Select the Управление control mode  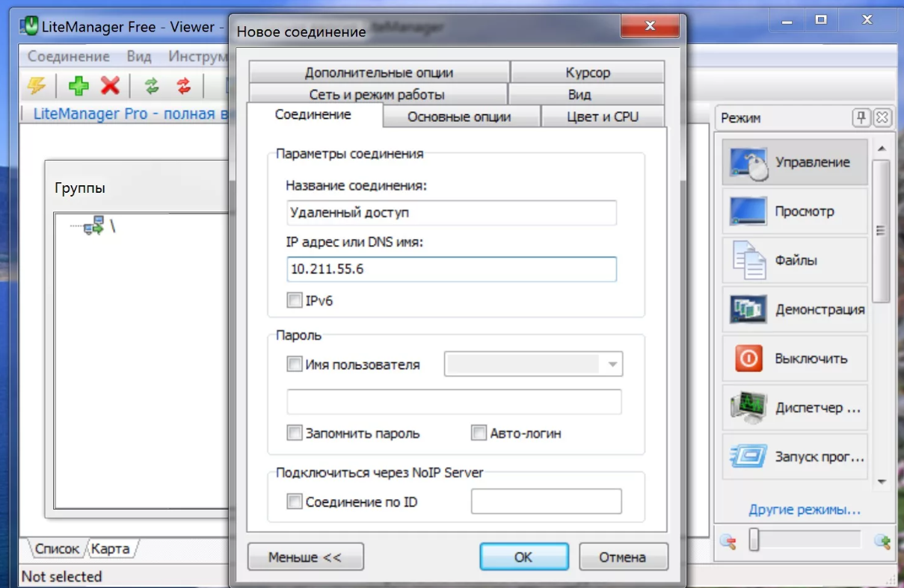point(794,162)
